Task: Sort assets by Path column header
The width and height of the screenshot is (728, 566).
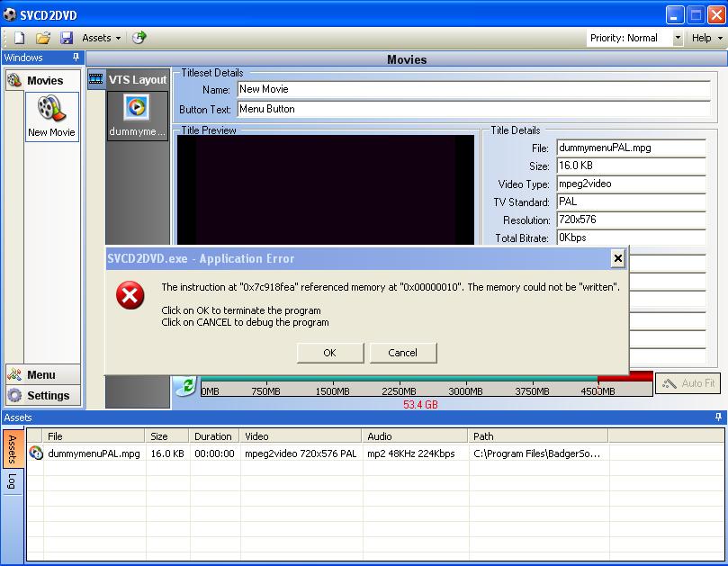Action: pos(537,436)
